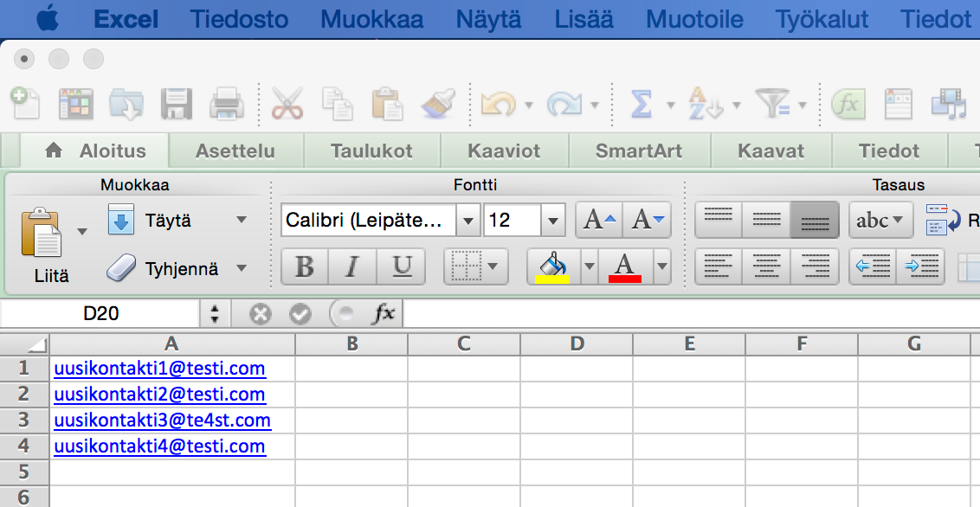The height and width of the screenshot is (507, 980).
Task: Decrease indent icon
Action: tap(873, 266)
